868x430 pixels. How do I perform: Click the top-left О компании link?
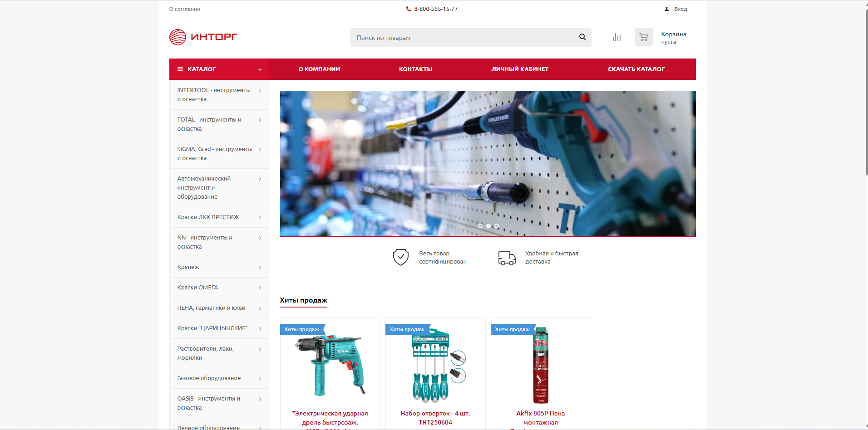click(x=185, y=9)
